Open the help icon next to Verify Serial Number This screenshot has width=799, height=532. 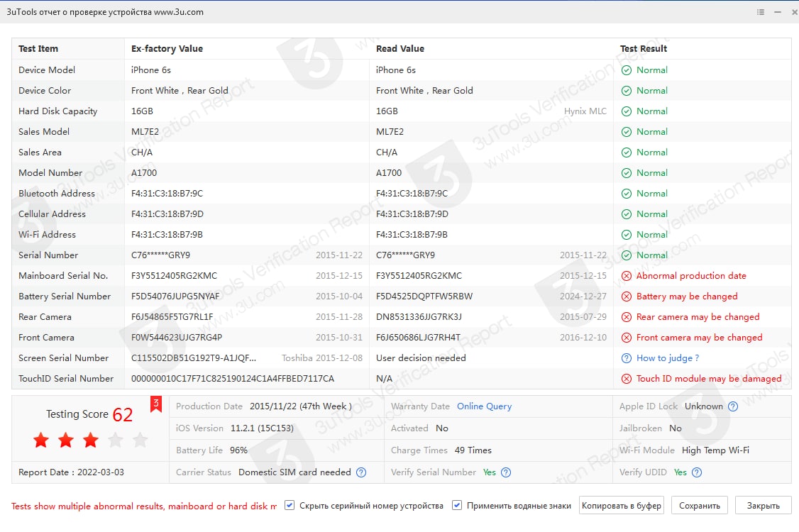tap(505, 472)
